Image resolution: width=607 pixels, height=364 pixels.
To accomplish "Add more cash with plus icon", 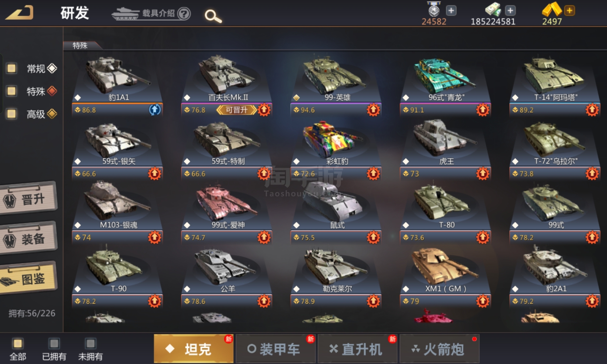I will tap(510, 11).
